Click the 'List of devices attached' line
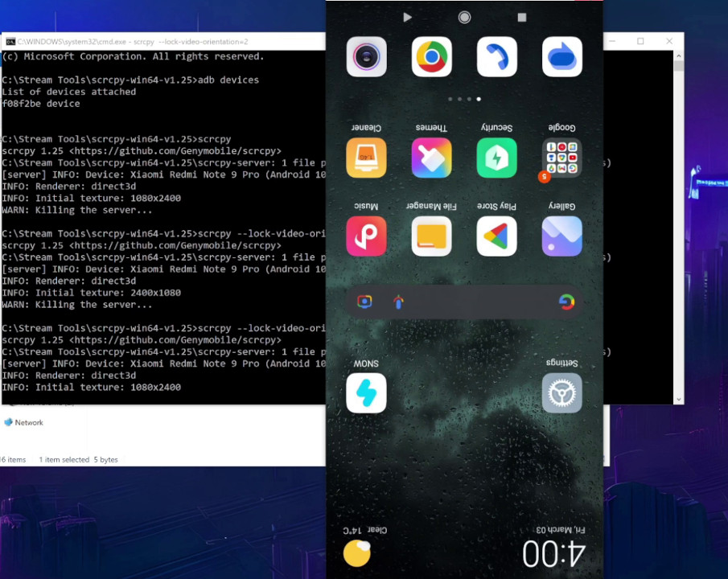 pyautogui.click(x=68, y=92)
